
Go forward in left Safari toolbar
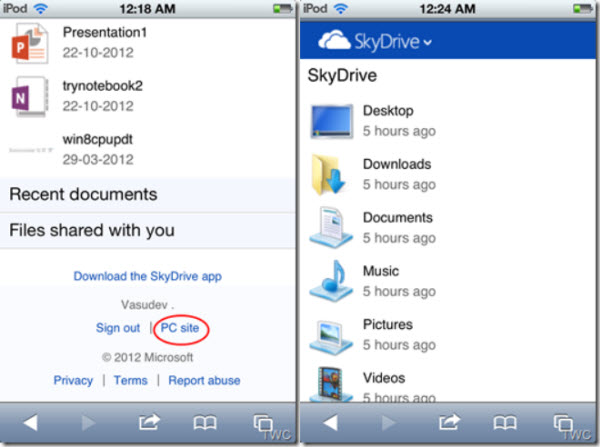(x=88, y=423)
